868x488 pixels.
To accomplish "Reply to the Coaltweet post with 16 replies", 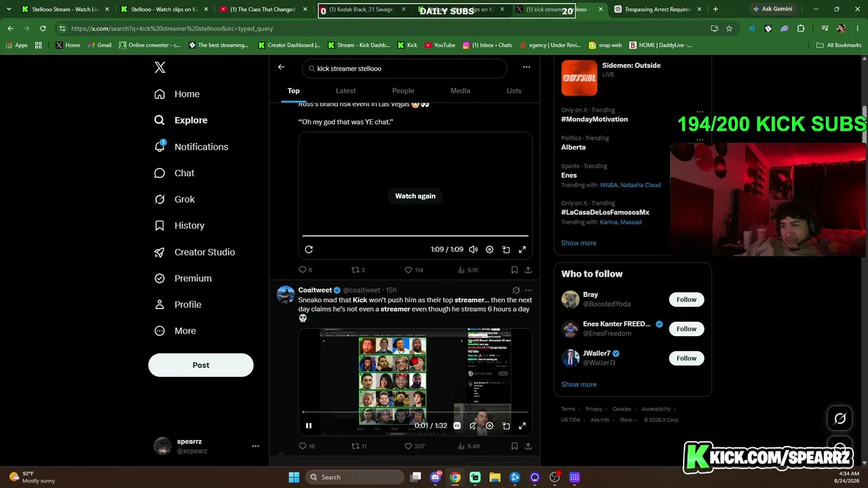I will [x=307, y=446].
